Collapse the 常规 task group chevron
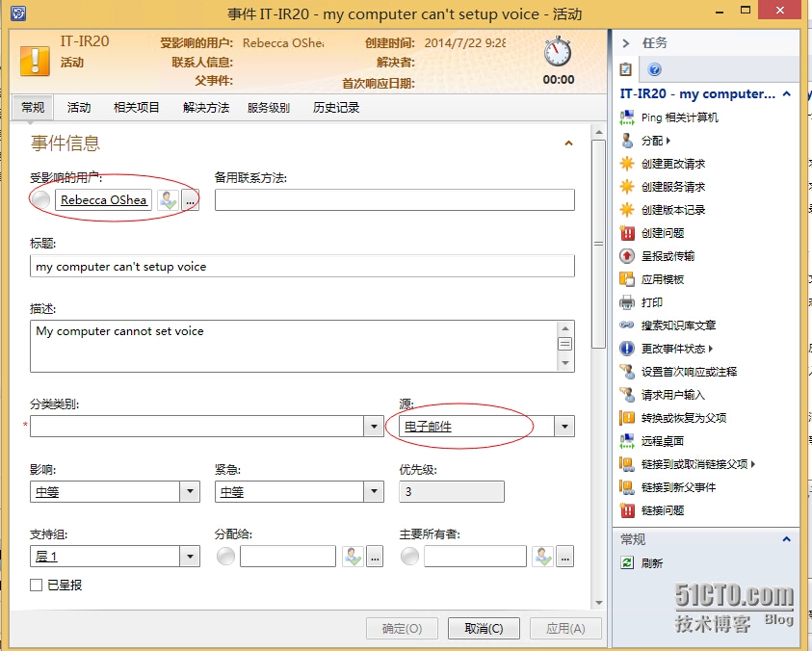The height and width of the screenshot is (651, 812). pyautogui.click(x=787, y=539)
